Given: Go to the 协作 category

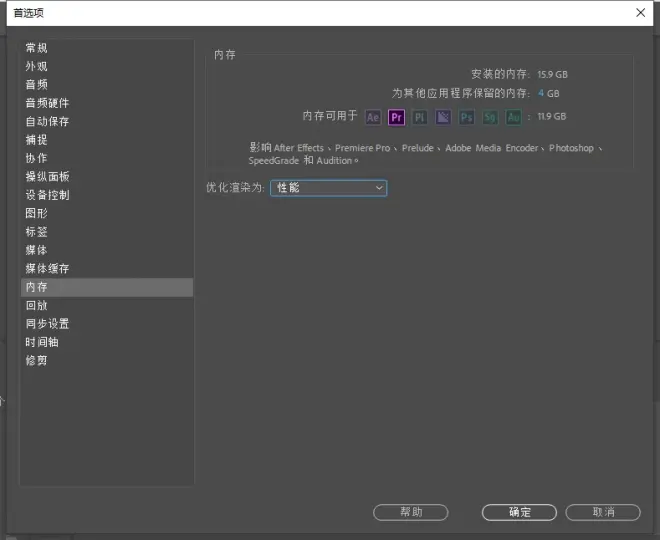Looking at the screenshot, I should tap(107, 158).
